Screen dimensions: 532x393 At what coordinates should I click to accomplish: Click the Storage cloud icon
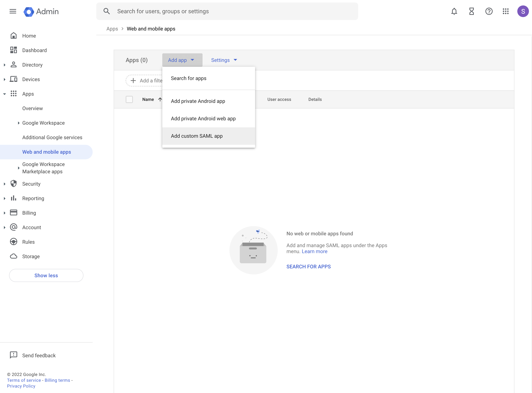click(x=14, y=256)
